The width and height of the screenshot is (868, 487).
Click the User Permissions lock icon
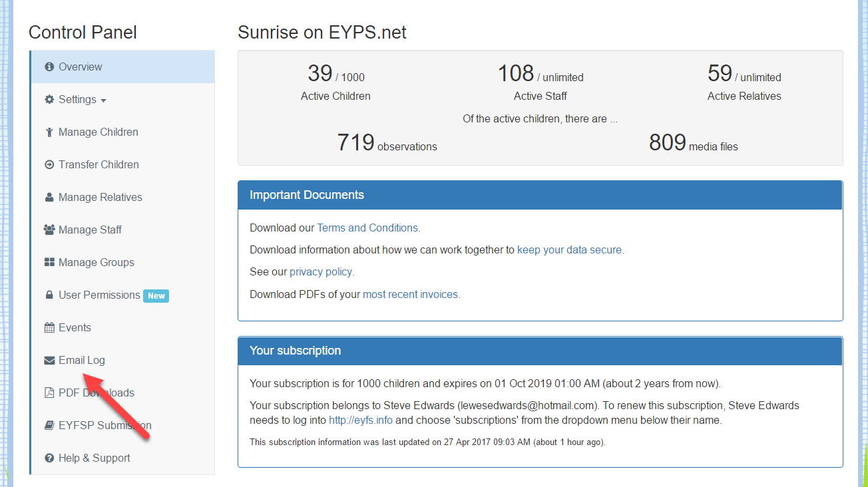[49, 295]
